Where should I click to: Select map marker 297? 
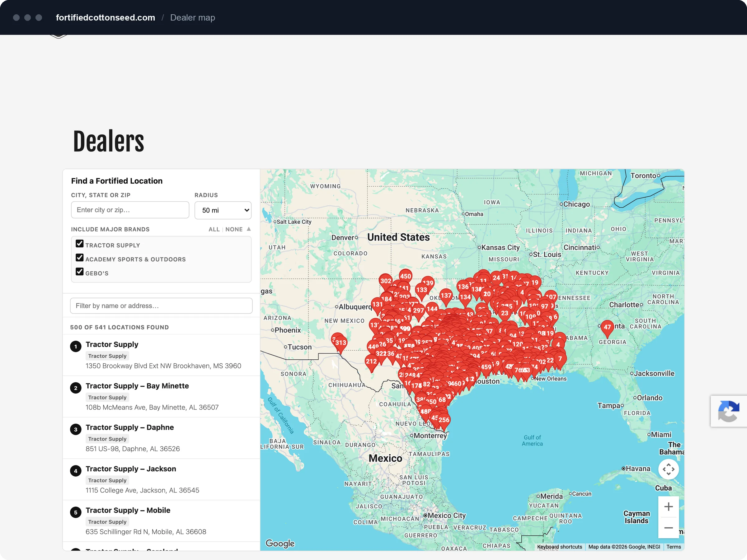tap(418, 311)
